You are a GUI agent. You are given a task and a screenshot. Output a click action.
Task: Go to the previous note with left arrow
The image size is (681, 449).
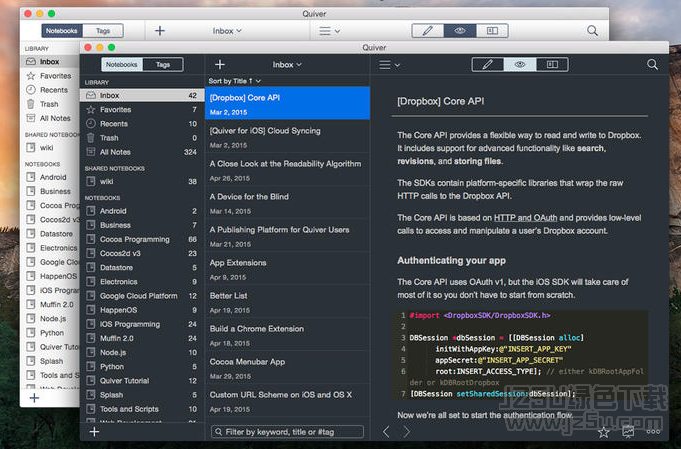pos(387,432)
